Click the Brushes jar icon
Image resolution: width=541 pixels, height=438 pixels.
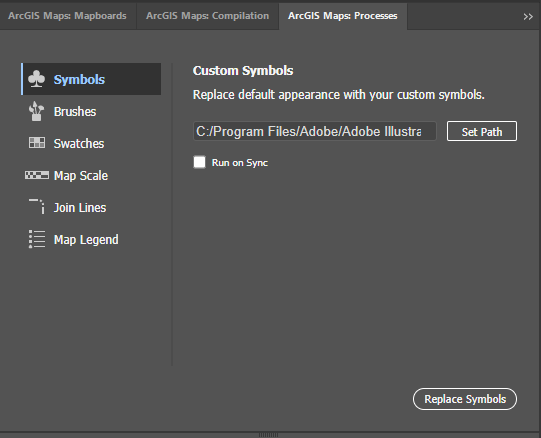click(x=36, y=111)
